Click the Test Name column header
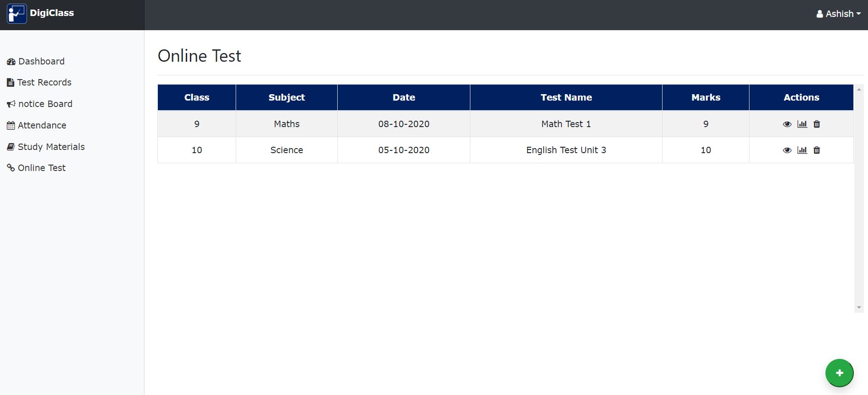Screen dimensions: 868x395 point(566,97)
